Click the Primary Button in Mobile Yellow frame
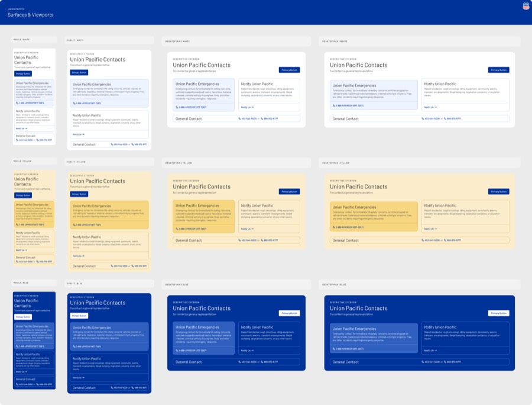The width and height of the screenshot is (532, 405). click(x=23, y=195)
